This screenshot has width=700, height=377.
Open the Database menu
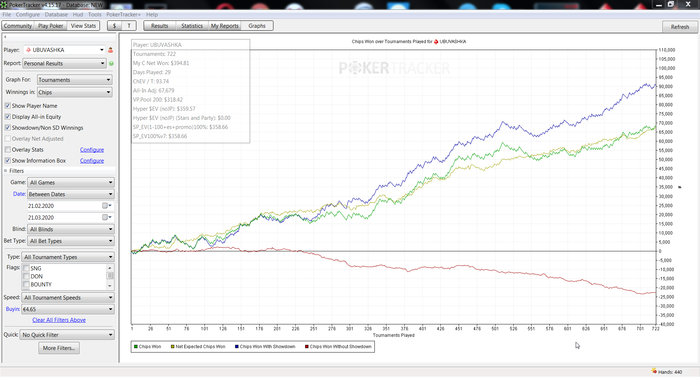pos(56,14)
